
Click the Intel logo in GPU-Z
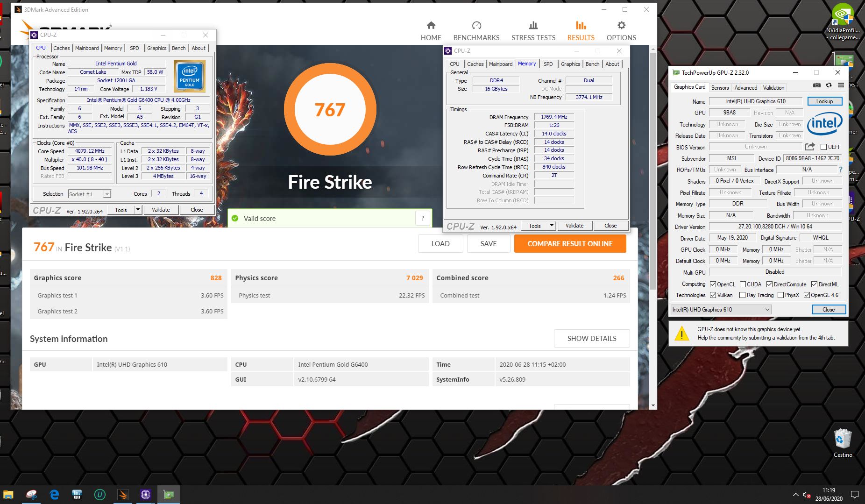(x=824, y=123)
